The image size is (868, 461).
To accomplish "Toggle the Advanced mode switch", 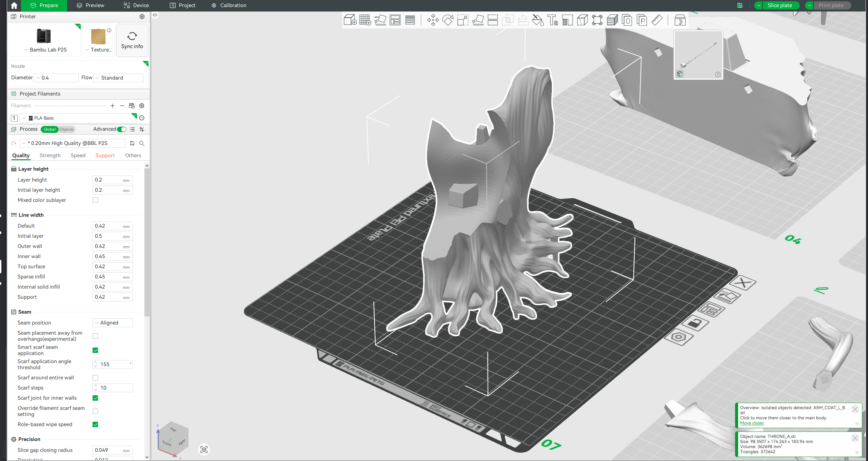I will 122,129.
